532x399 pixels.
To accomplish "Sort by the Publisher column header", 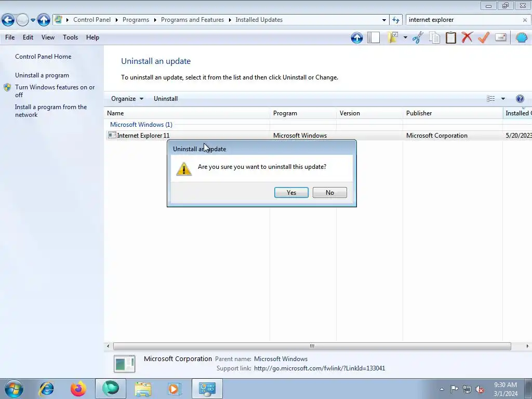I will [453, 113].
